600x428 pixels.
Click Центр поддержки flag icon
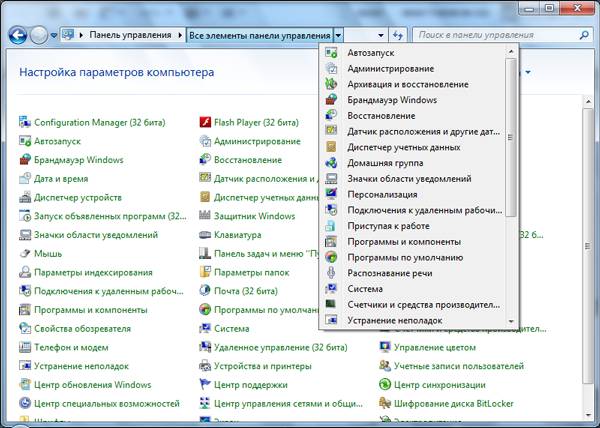205,384
